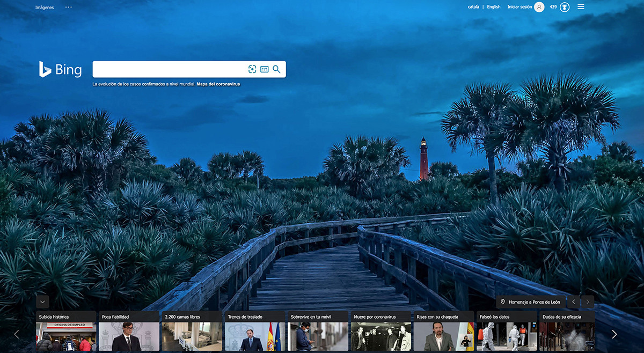Switch the page language to English
The width and height of the screenshot is (644, 353).
click(493, 7)
